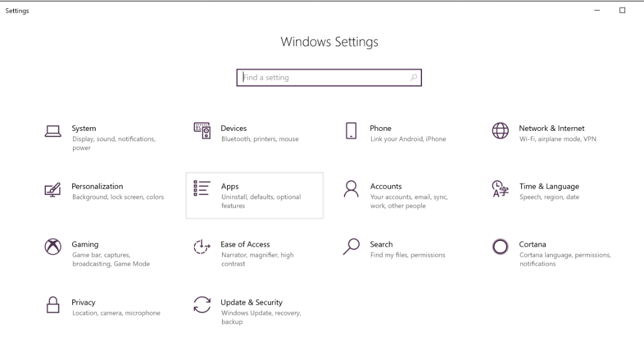Click 'Location, camera, microphone' text

(x=116, y=313)
